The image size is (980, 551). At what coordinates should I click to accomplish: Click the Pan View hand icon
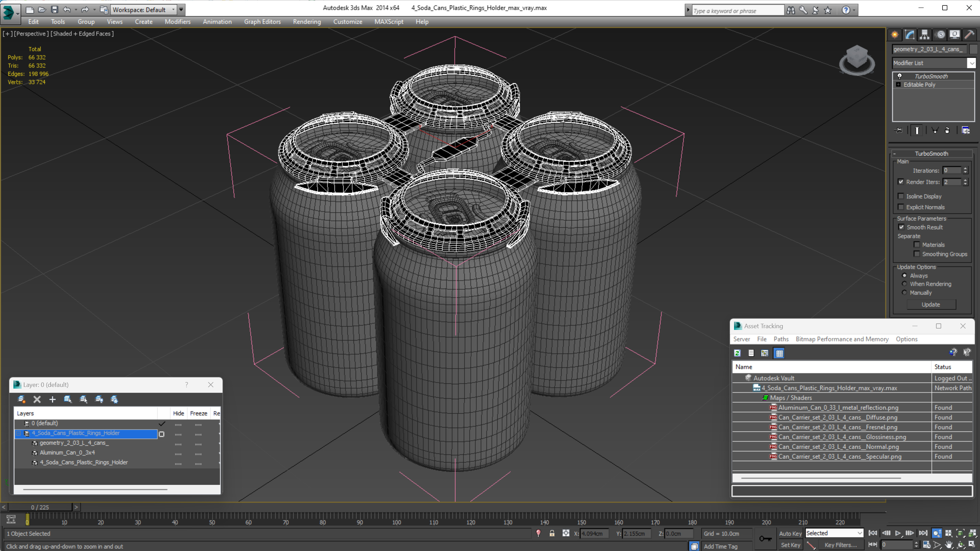(x=949, y=545)
